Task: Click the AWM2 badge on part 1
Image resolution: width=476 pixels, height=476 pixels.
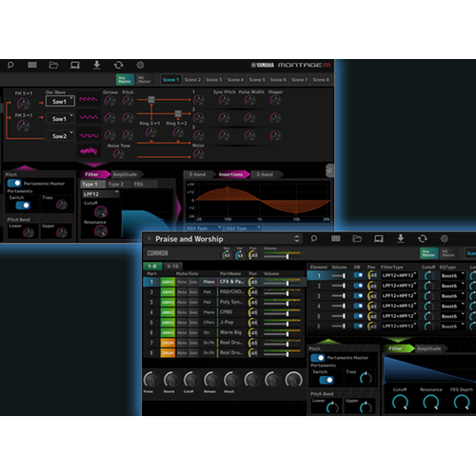Action: (168, 282)
